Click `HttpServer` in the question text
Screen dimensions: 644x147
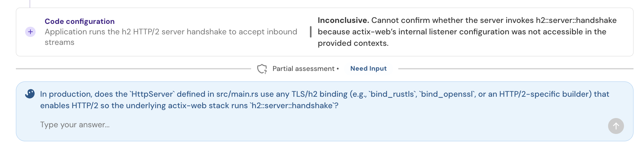(152, 94)
